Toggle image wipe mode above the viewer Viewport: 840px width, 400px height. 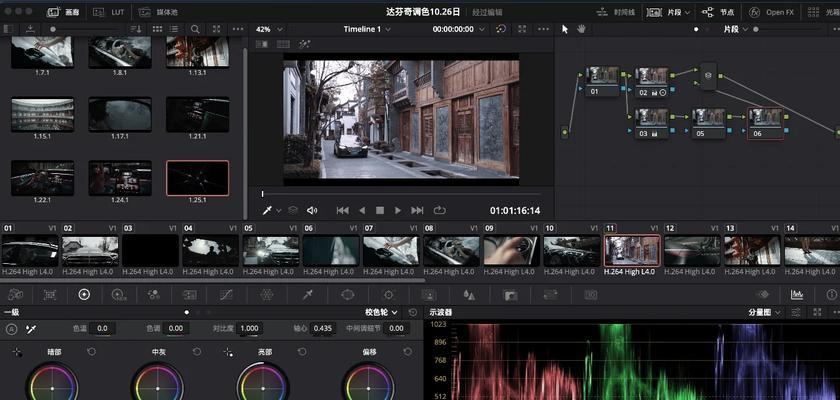262,44
